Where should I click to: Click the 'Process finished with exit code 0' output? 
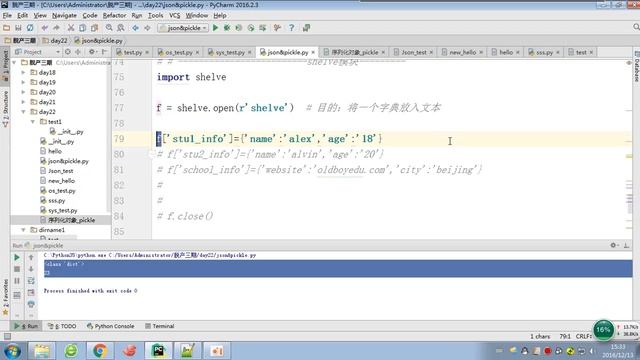tap(90, 291)
